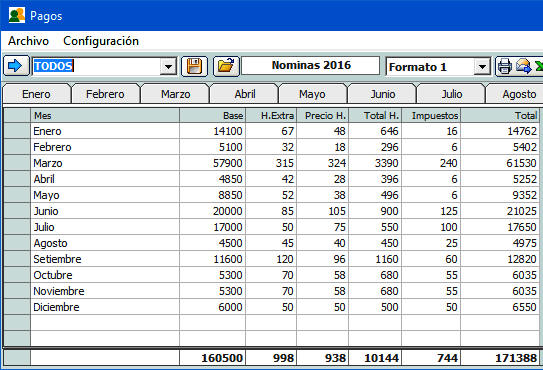The image size is (543, 370).
Task: Click Impuestos value 125
Action: pyautogui.click(x=431, y=211)
